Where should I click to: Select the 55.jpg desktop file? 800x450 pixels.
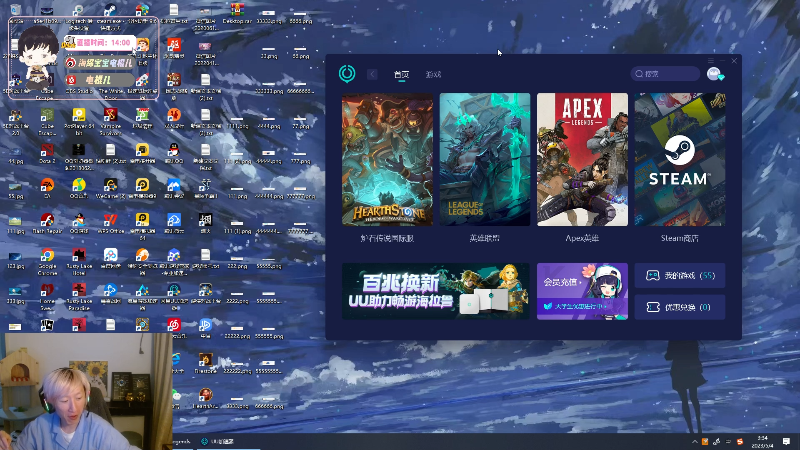point(15,190)
